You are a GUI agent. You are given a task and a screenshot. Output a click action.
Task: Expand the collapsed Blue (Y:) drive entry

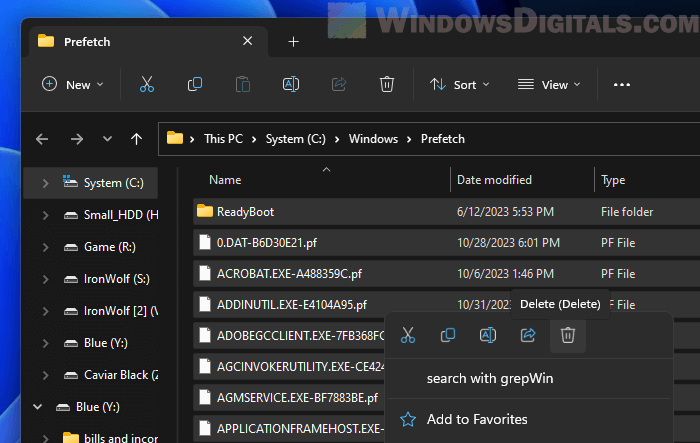[45, 343]
